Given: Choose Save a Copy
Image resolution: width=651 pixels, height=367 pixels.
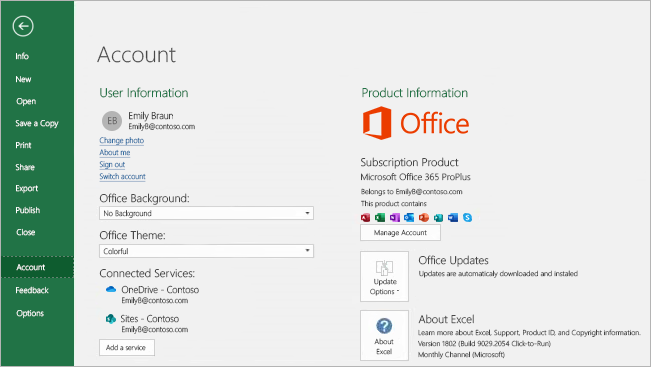Looking at the screenshot, I should point(37,123).
